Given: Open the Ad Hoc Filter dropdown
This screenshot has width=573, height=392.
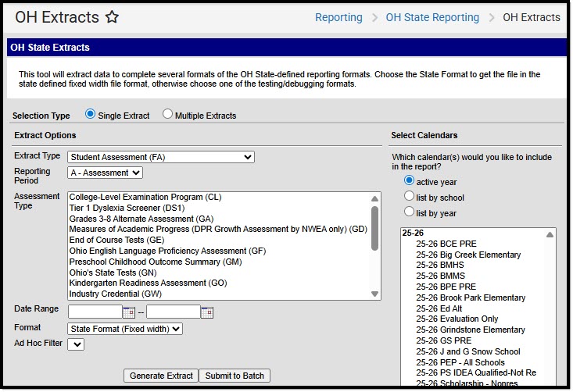Looking at the screenshot, I should coord(76,344).
